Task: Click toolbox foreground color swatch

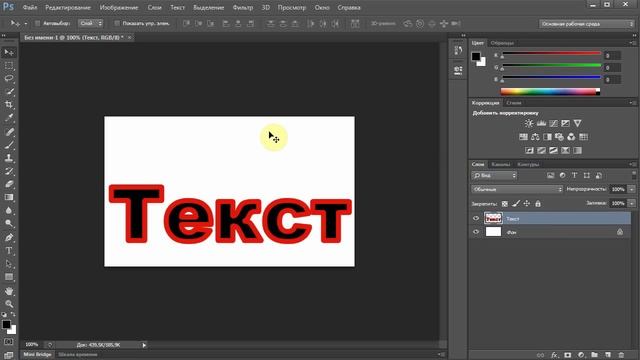Action: [x=6, y=325]
